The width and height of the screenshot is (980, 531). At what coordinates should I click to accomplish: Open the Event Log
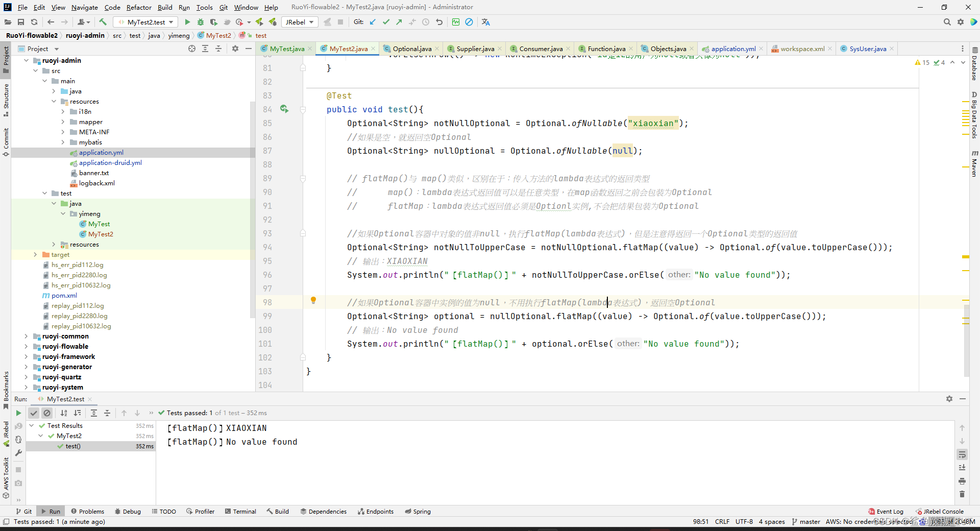point(886,511)
